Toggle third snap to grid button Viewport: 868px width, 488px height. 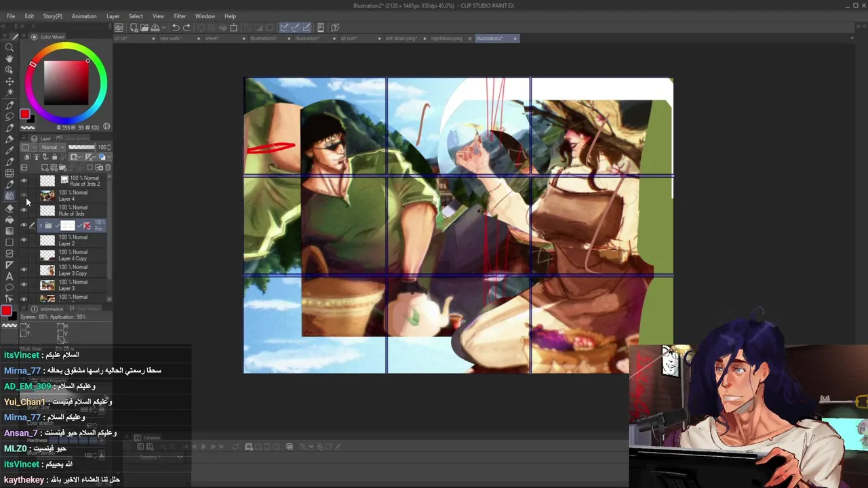307,28
